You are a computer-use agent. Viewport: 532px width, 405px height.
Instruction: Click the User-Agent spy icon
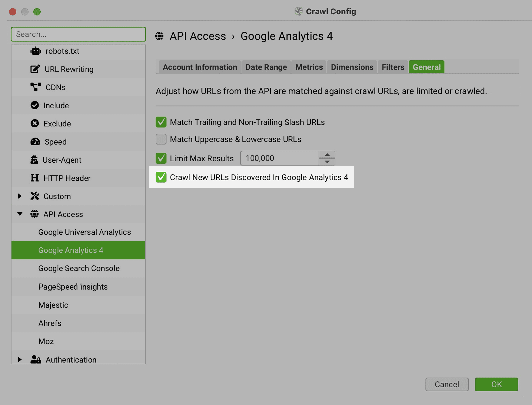point(34,160)
